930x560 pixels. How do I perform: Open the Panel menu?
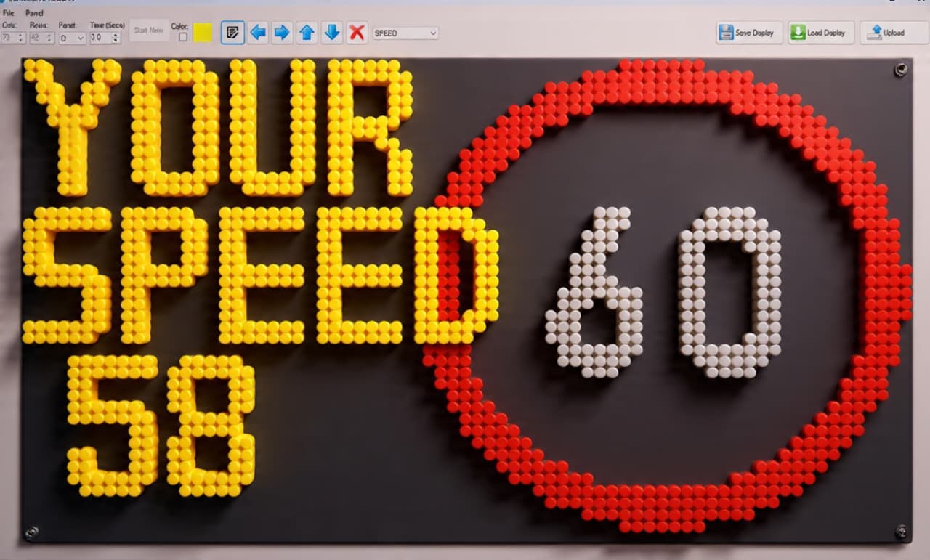click(x=34, y=13)
